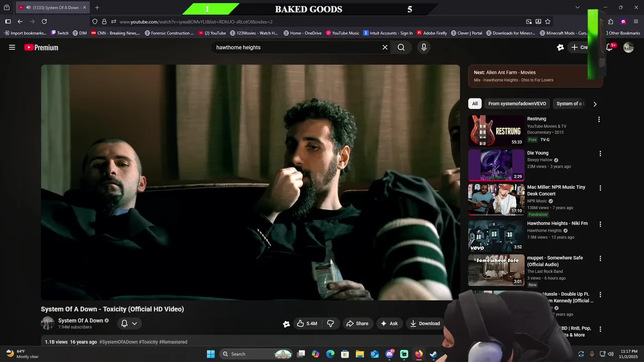This screenshot has width=644, height=362.
Task: Open the Create button
Action: [579, 47]
